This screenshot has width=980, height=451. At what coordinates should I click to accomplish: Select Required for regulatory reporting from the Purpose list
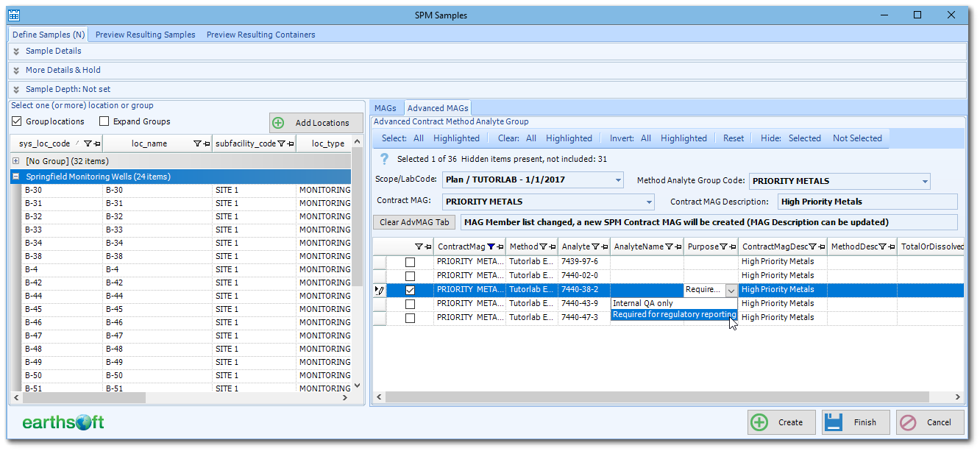(x=674, y=314)
